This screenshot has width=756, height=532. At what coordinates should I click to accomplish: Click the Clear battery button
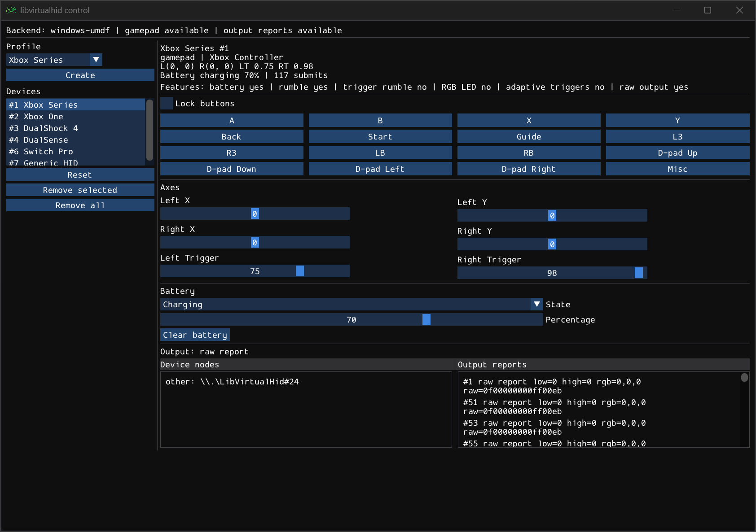pyautogui.click(x=195, y=335)
